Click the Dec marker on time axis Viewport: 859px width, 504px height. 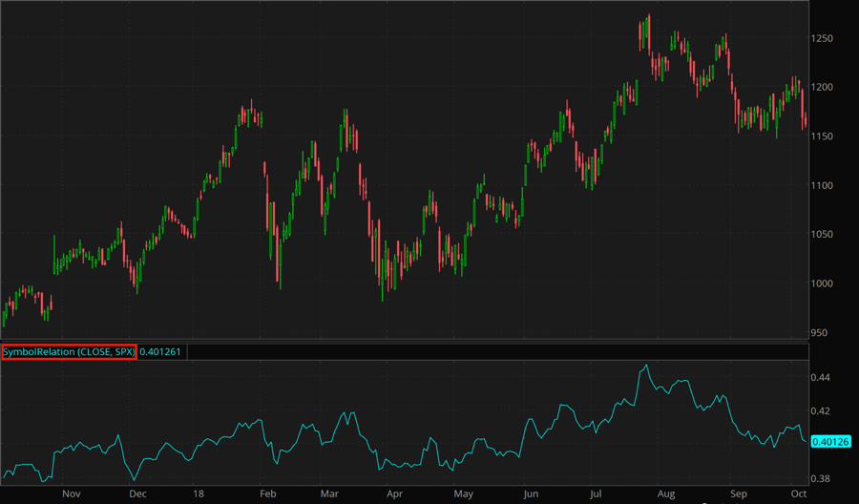136,495
